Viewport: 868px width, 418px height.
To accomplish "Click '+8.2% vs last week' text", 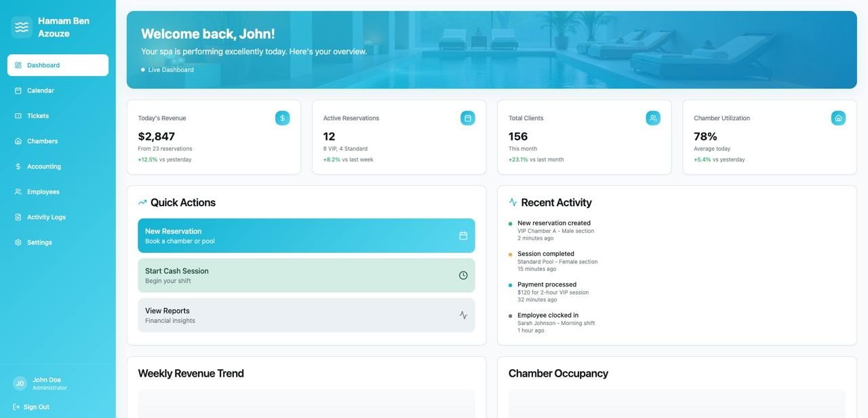I will tap(349, 159).
